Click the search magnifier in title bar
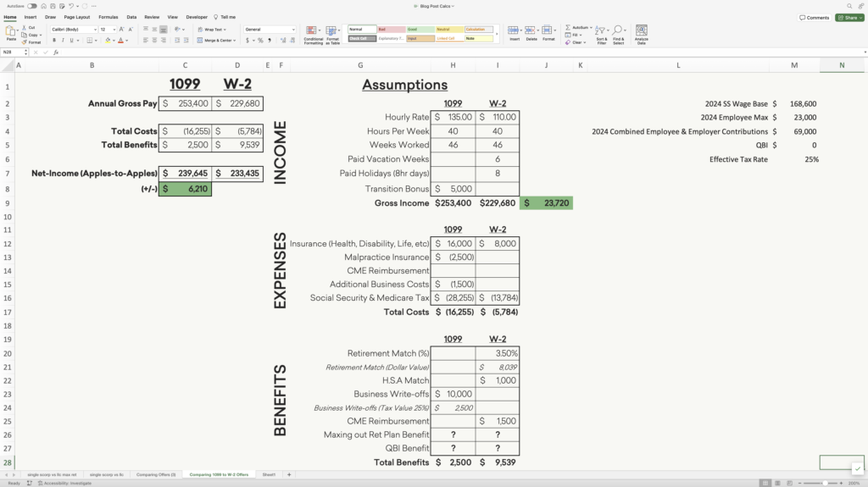Image resolution: width=868 pixels, height=487 pixels. click(849, 6)
